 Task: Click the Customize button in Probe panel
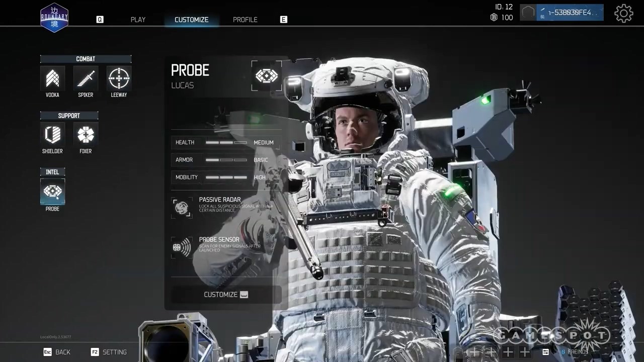point(226,295)
